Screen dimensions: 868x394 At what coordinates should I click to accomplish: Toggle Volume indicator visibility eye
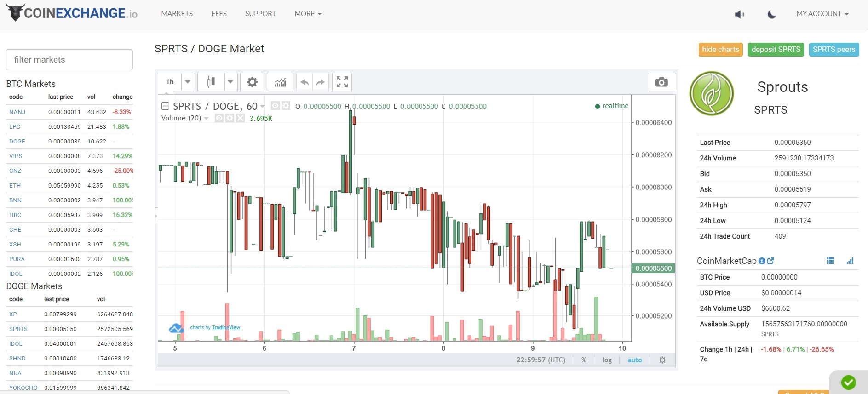point(219,118)
